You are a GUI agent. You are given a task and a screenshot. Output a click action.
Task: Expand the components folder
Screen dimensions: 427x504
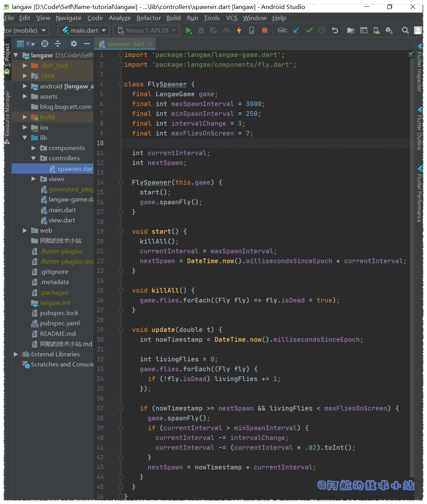click(x=34, y=148)
